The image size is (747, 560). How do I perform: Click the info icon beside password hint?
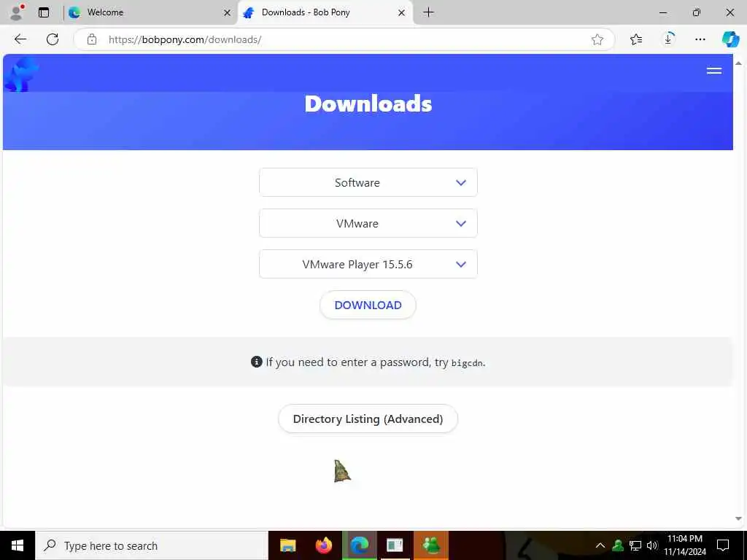pyautogui.click(x=256, y=362)
